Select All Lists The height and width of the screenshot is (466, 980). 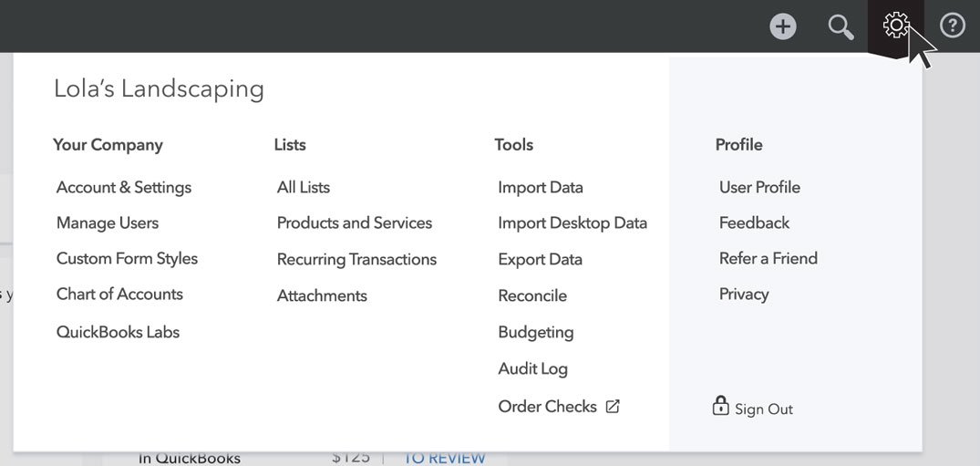[304, 188]
